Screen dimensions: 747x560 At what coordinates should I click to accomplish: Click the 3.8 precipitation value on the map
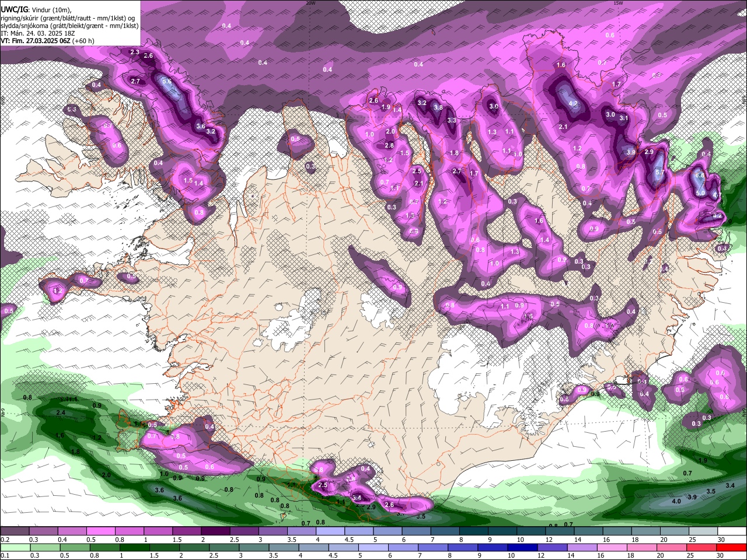point(438,108)
